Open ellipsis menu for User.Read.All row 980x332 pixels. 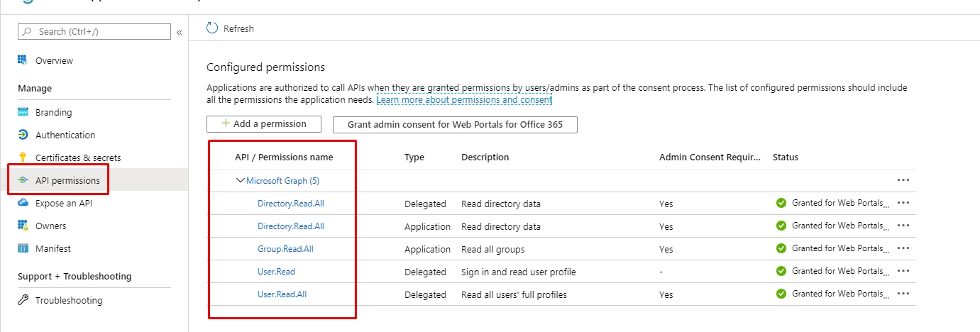coord(903,294)
